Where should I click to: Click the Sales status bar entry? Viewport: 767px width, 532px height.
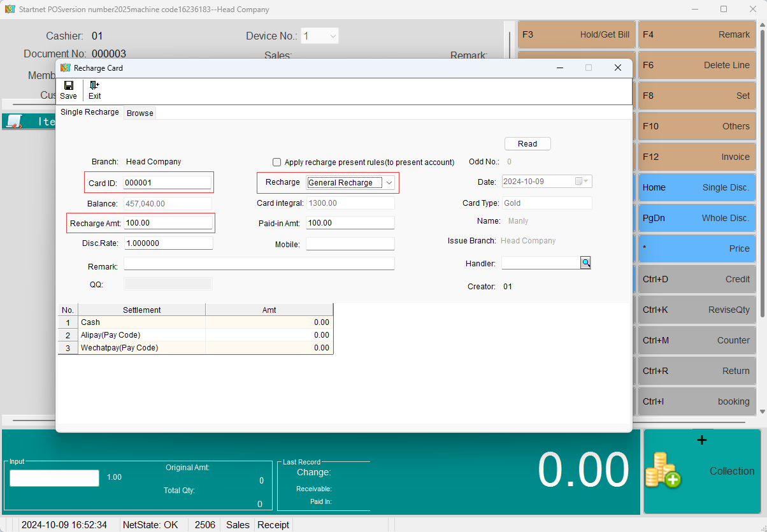238,525
